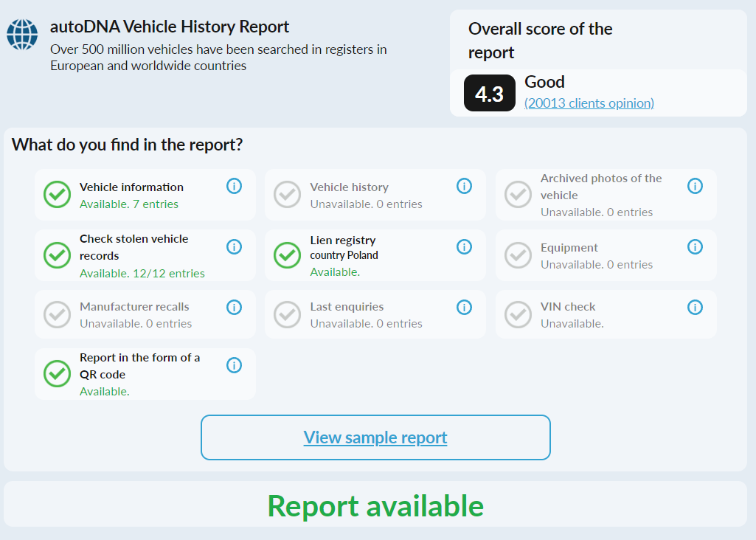Viewport: 756px width, 540px height.
Task: Click 'Overall score of the report' heading
Action: click(x=540, y=41)
